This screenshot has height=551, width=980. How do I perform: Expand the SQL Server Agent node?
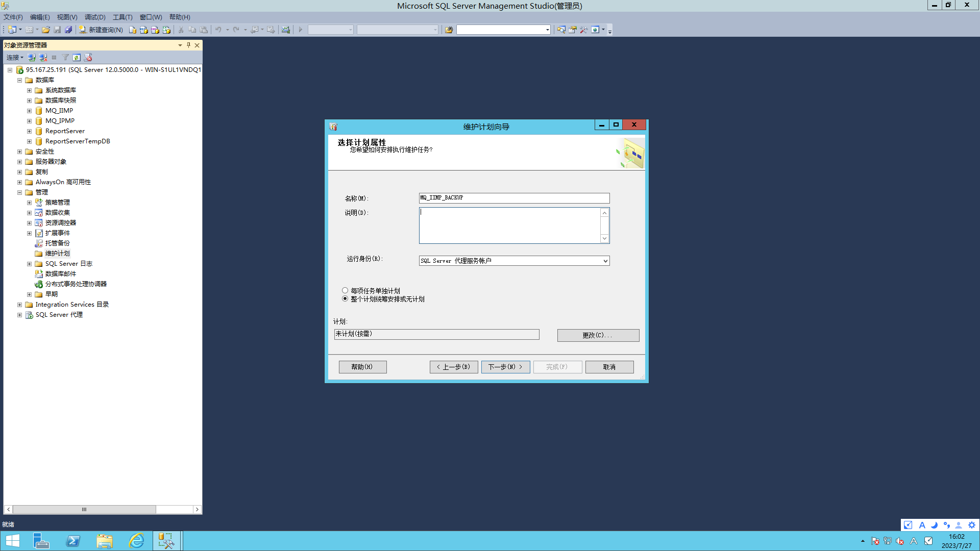click(x=19, y=315)
